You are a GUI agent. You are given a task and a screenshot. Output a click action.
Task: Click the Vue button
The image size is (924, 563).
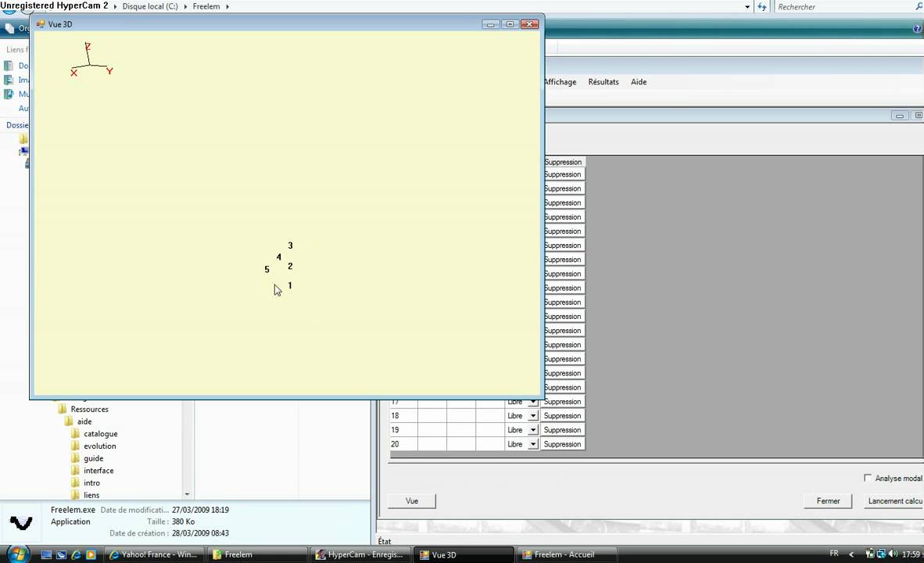click(412, 501)
